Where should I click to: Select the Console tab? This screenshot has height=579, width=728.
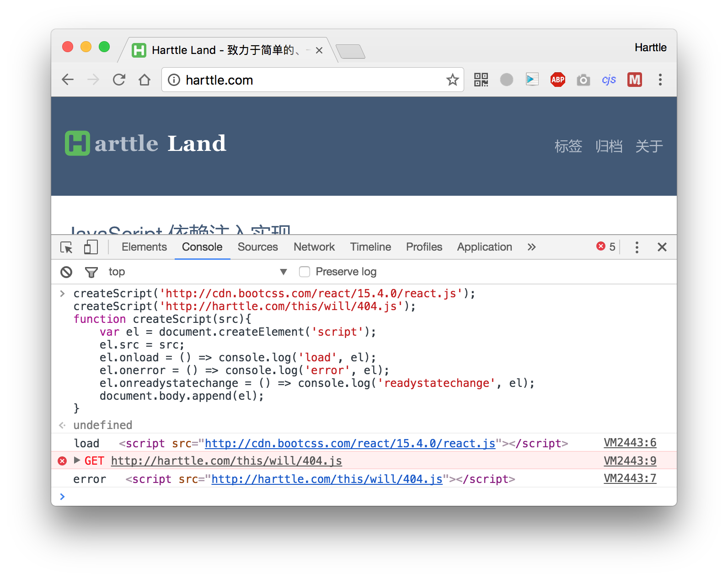[202, 247]
